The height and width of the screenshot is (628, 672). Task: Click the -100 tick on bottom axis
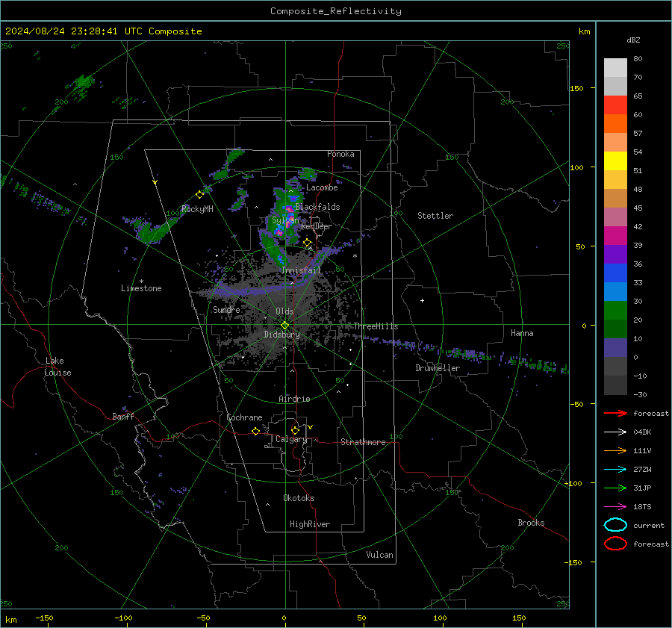pos(123,618)
